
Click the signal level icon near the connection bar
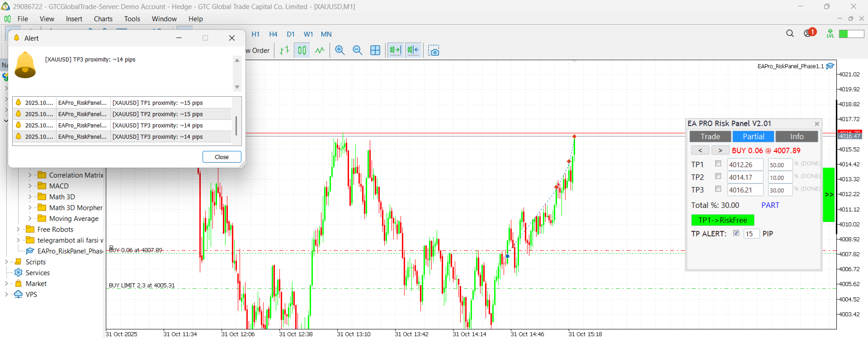coord(830,33)
